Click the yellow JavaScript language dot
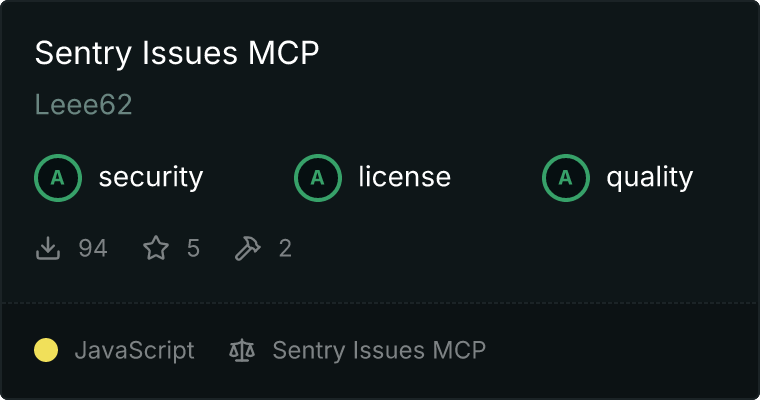Image resolution: width=760 pixels, height=400 pixels. pos(46,350)
